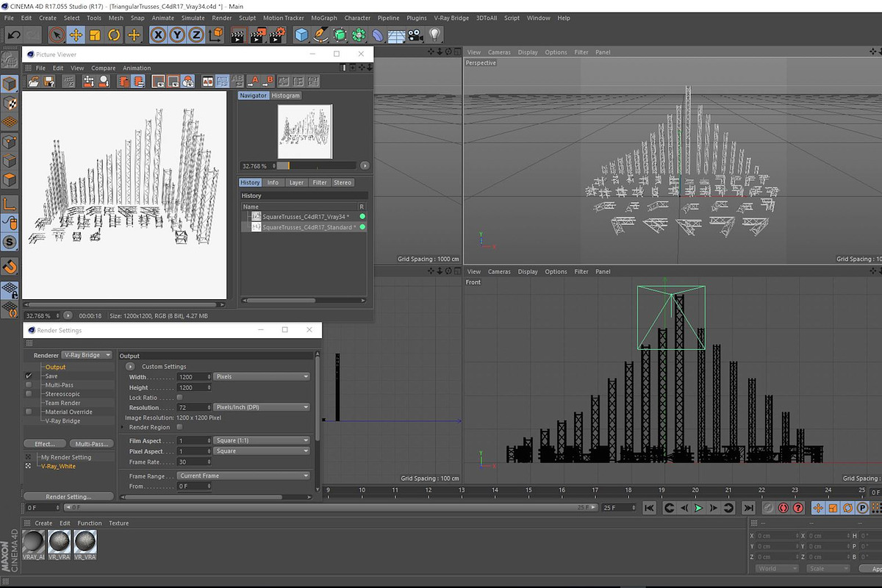Image resolution: width=882 pixels, height=588 pixels.
Task: Switch to the Filter tab in Picture Viewer
Action: click(x=320, y=182)
